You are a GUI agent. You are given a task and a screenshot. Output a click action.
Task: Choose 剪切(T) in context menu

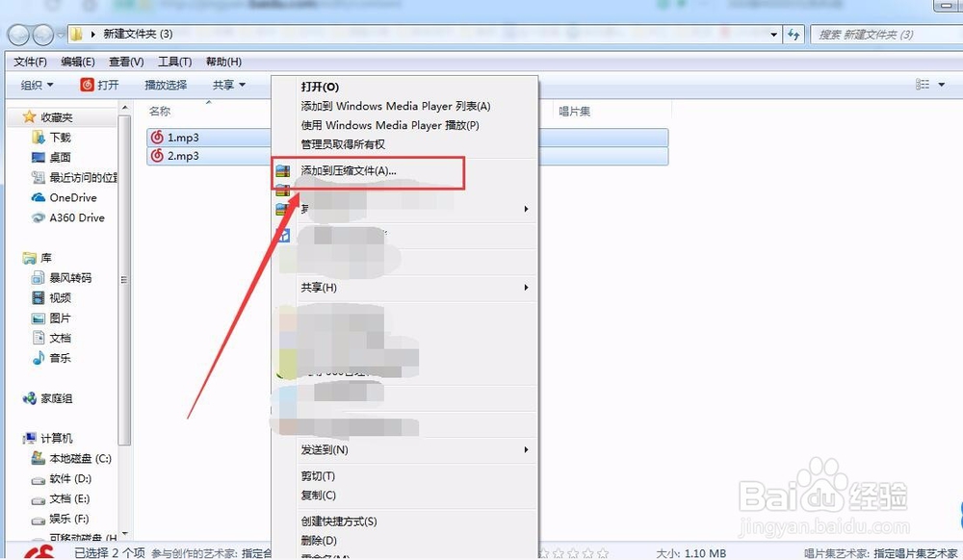click(x=405, y=476)
